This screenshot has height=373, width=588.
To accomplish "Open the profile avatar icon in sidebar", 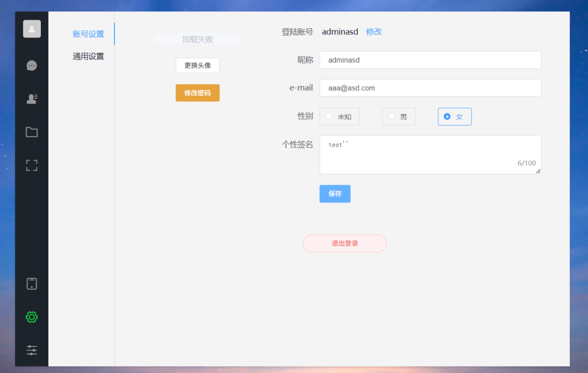I will pos(31,28).
